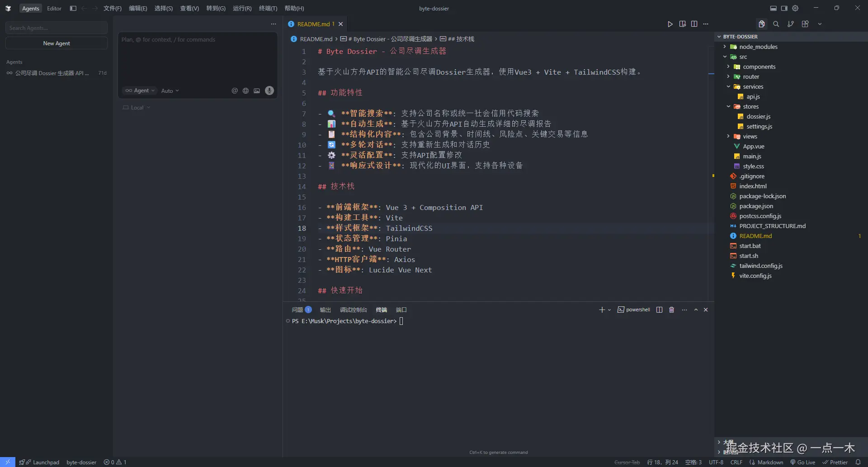Start voice input with the microphone icon
Screen dimensions: 868x467
pyautogui.click(x=269, y=91)
